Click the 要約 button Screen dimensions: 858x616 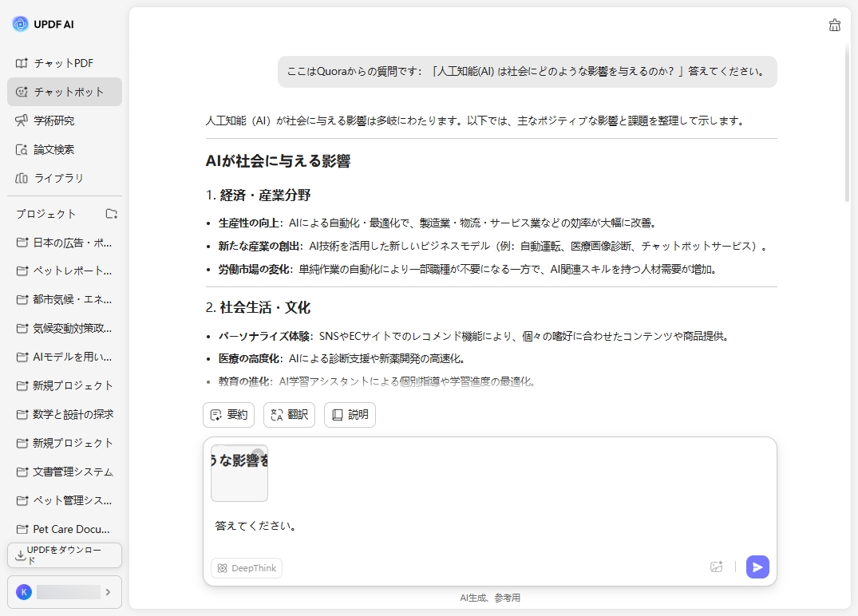[228, 414]
